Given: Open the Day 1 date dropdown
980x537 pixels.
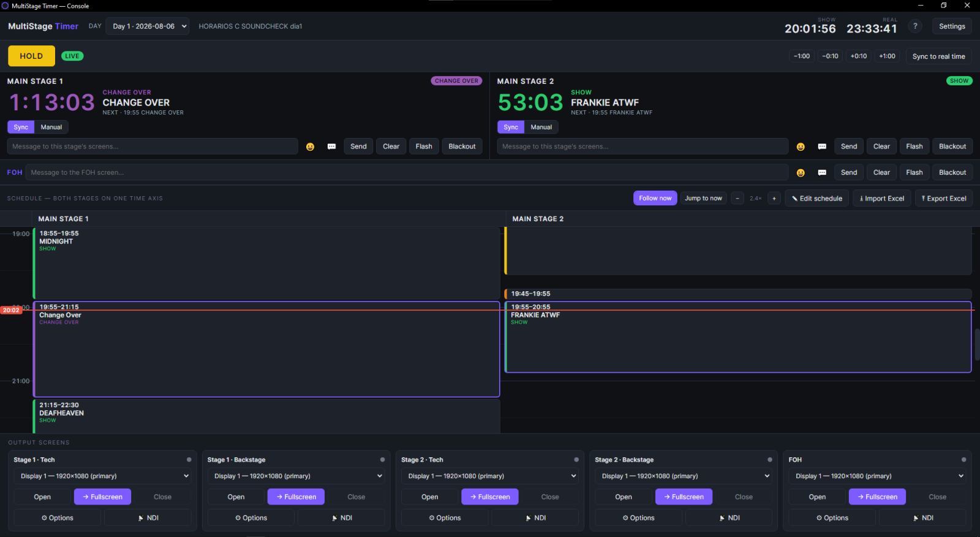Looking at the screenshot, I should point(148,26).
